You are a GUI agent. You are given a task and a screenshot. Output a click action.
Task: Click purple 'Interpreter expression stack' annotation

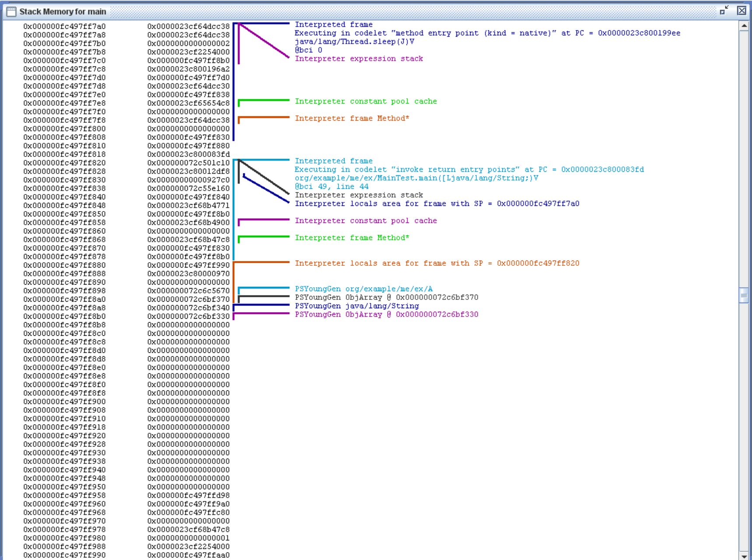click(x=359, y=59)
